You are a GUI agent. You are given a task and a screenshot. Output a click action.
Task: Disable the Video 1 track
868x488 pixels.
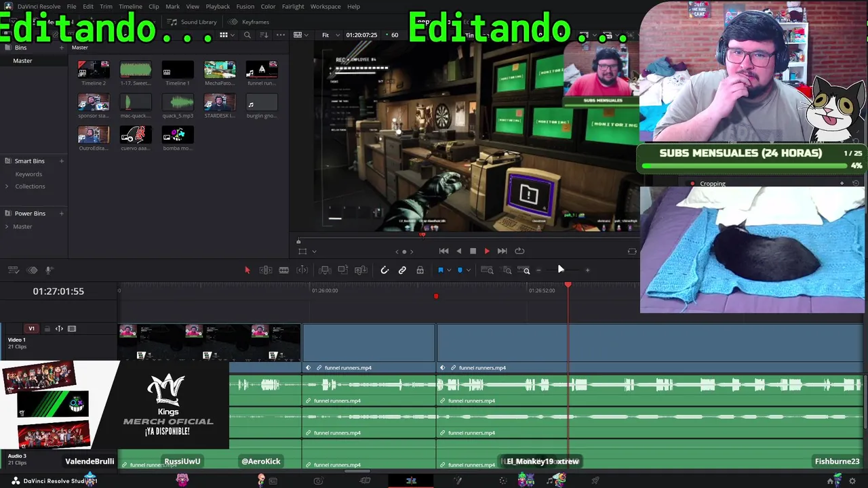tap(72, 329)
